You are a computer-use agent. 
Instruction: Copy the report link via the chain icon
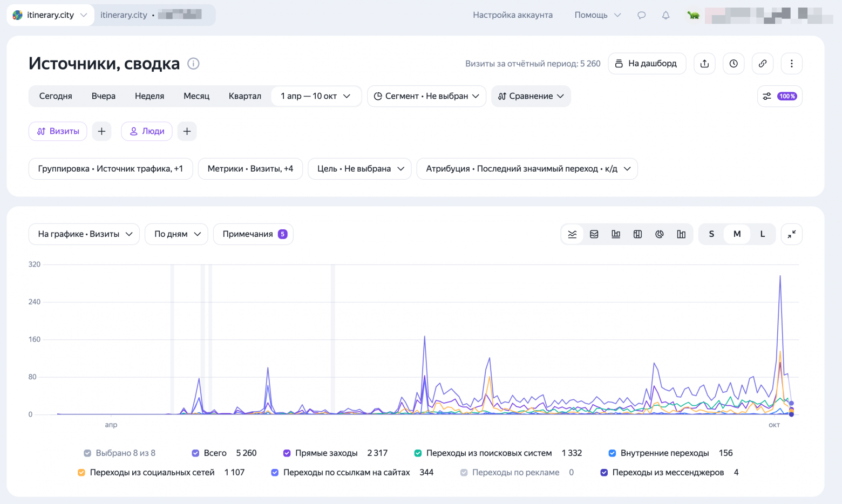click(x=763, y=64)
